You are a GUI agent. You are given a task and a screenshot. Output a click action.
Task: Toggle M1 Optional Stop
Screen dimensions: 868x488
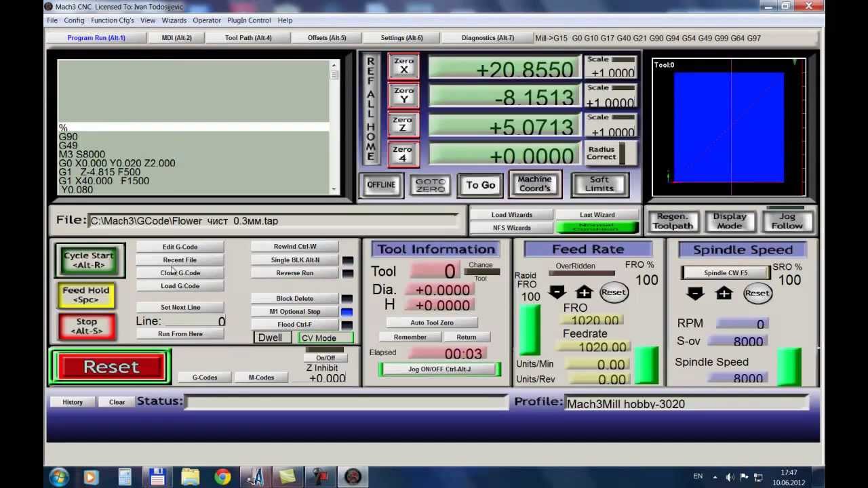295,312
